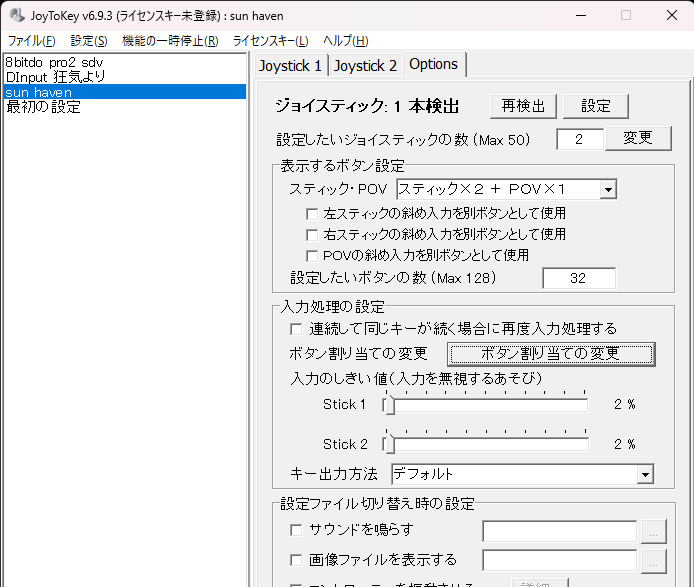The image size is (694, 587).
Task: Open the ライセンスキー(L) menu
Action: (270, 41)
